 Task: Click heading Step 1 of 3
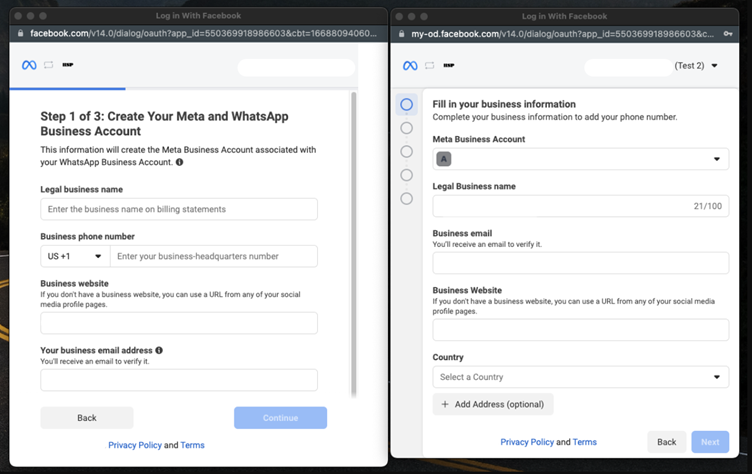coord(164,124)
